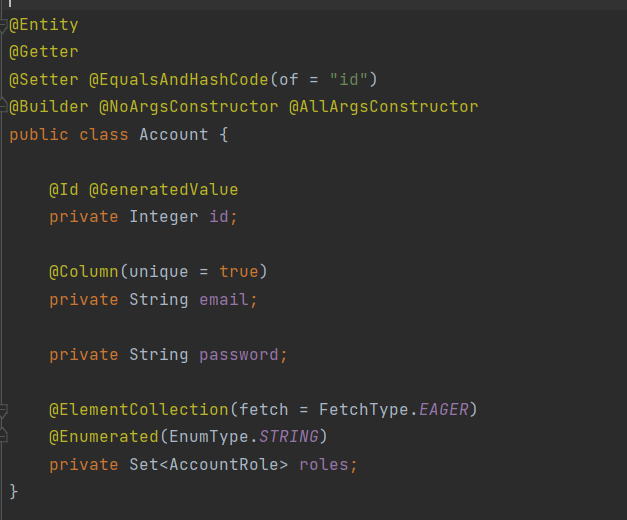The width and height of the screenshot is (627, 520).
Task: Click the email field name
Action: coord(224,300)
